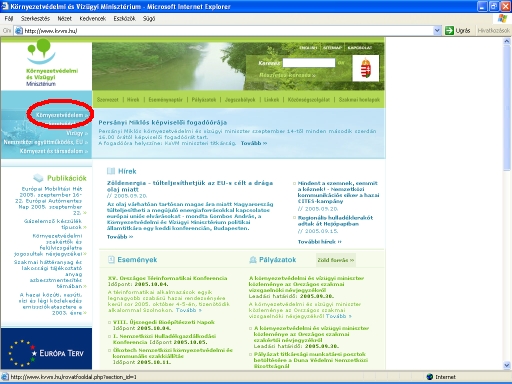Click the green Ugrás go arrow
The height and width of the screenshot is (384, 512).
449,31
